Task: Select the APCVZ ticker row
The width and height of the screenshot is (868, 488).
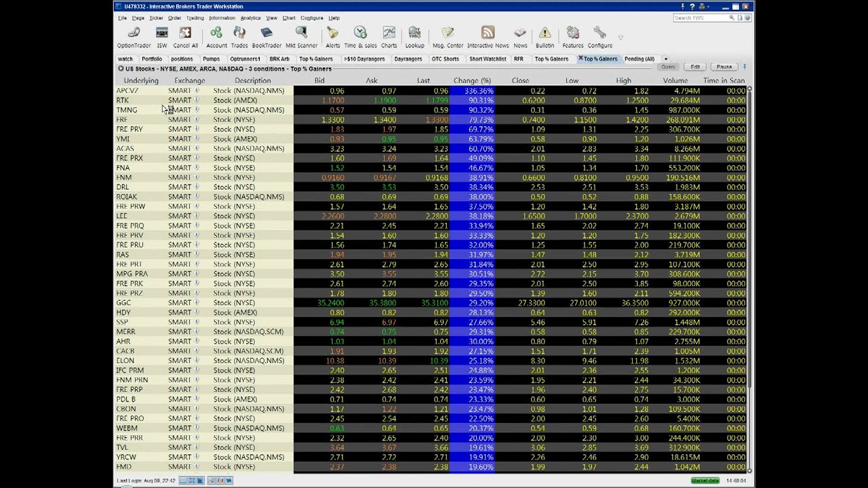Action: [431, 91]
